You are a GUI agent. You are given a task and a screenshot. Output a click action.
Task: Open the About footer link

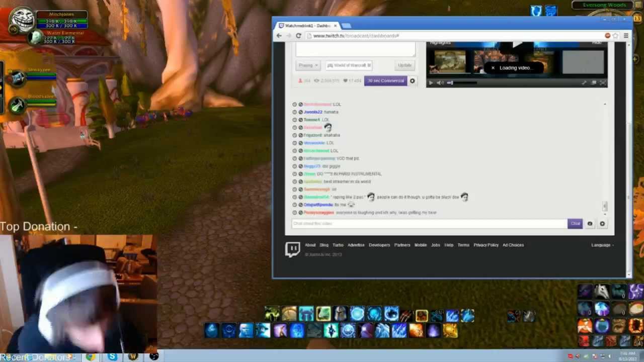click(x=310, y=245)
